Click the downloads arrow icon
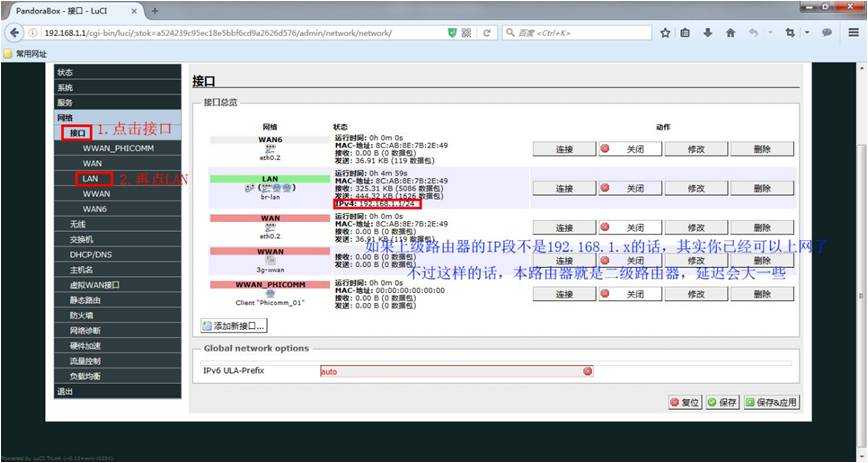The image size is (868, 463). (x=707, y=33)
